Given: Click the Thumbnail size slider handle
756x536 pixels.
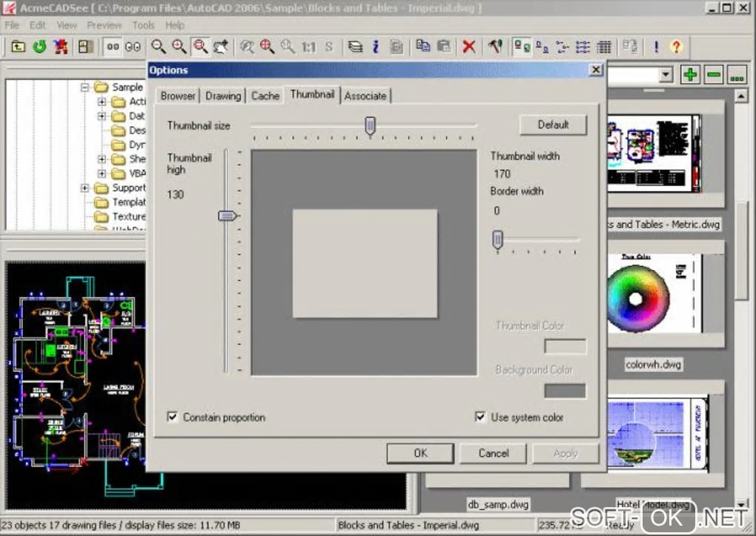Looking at the screenshot, I should [370, 127].
